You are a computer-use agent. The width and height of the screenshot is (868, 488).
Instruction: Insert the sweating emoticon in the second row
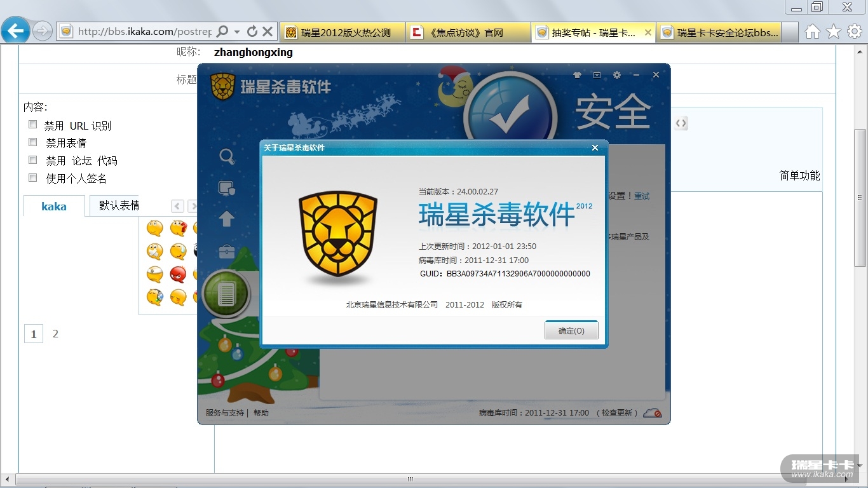click(179, 252)
